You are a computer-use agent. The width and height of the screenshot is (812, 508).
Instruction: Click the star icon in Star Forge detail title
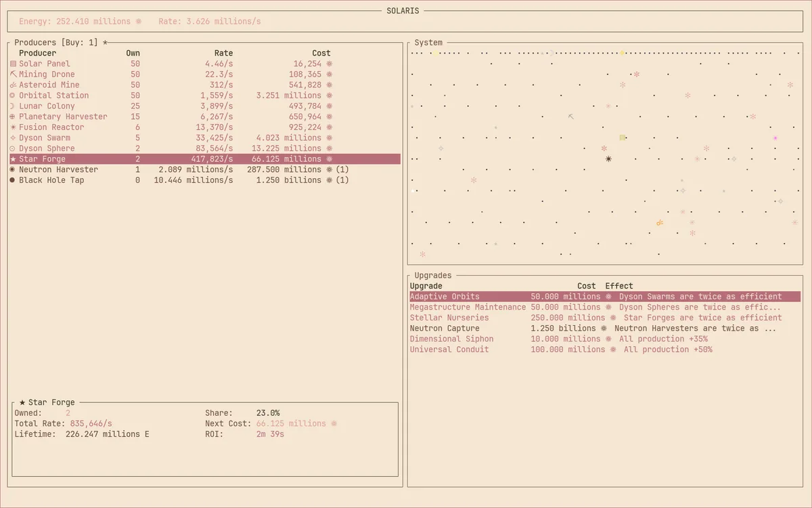point(22,402)
